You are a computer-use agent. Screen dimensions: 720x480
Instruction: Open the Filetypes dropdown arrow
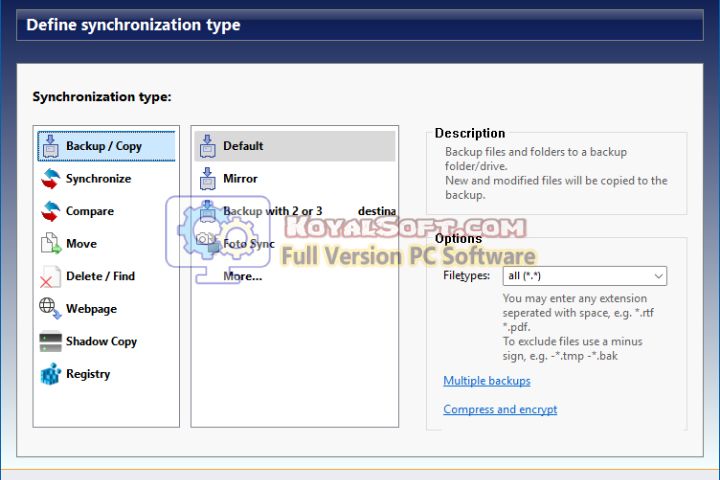pos(658,276)
